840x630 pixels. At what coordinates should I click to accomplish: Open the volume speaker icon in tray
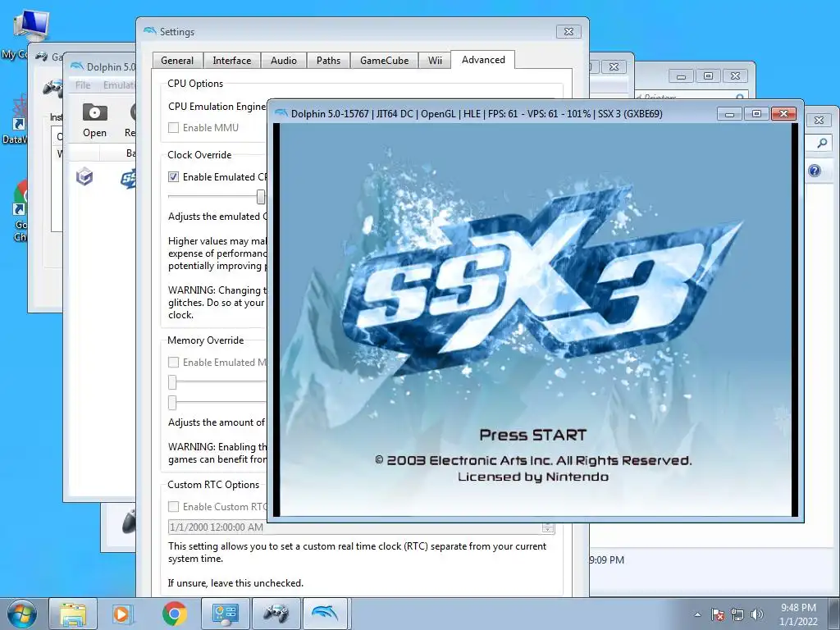(x=757, y=614)
